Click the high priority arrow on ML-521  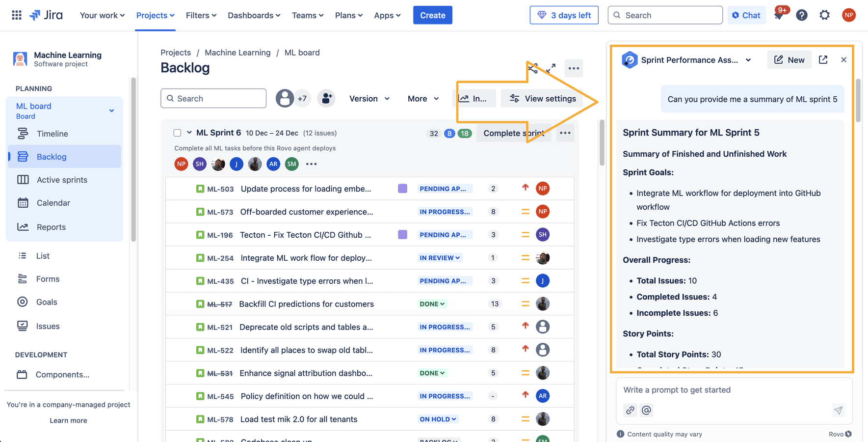[525, 326]
